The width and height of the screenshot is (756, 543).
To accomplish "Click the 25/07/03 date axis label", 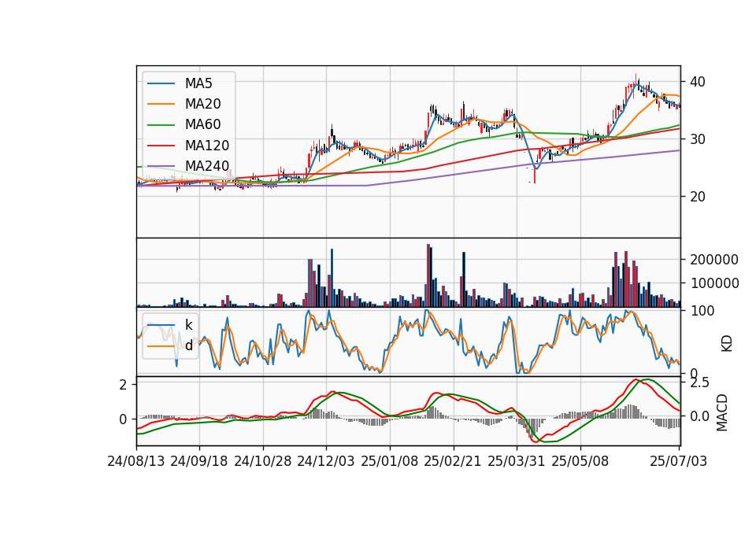I will tap(678, 461).
